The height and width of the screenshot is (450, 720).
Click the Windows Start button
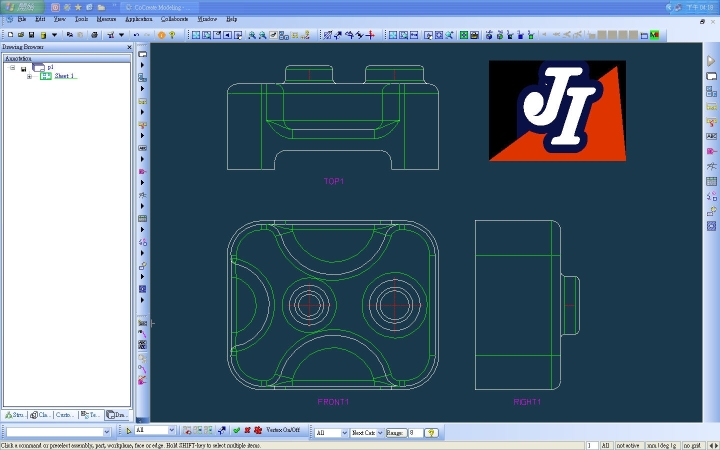coord(22,7)
